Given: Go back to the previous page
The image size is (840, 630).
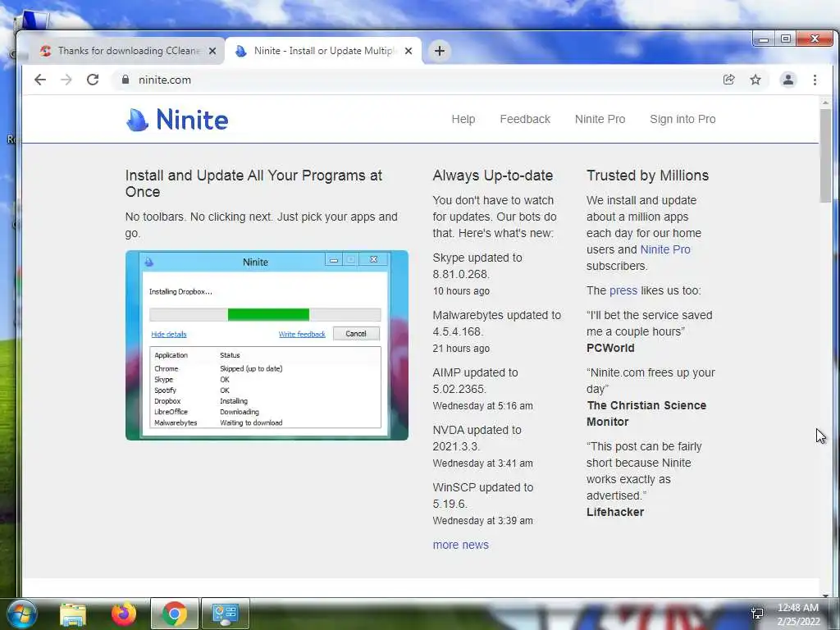Looking at the screenshot, I should coord(40,80).
